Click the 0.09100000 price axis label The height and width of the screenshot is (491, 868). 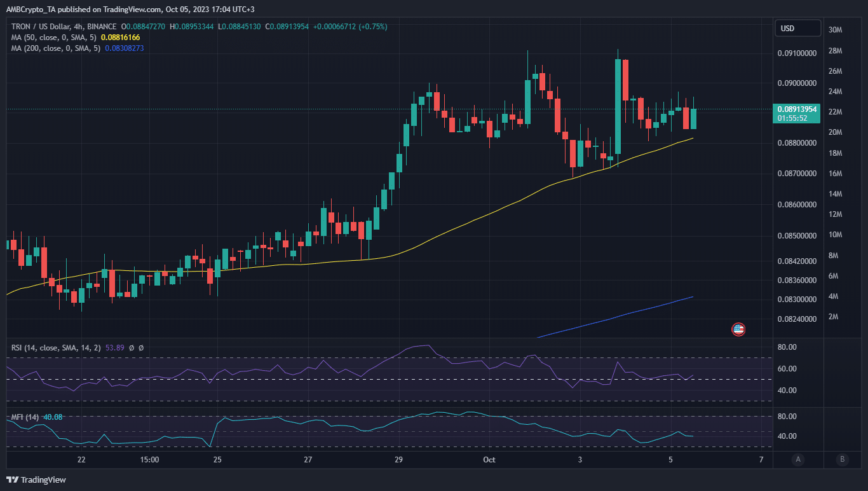pos(797,53)
